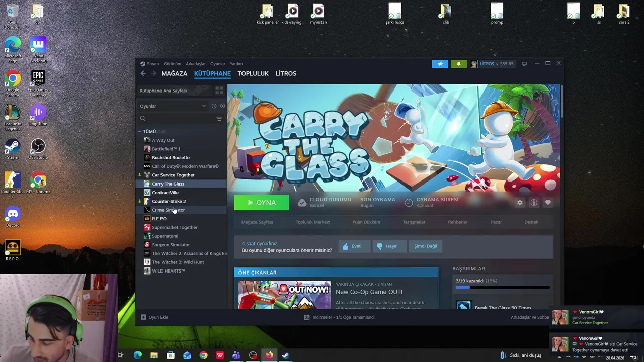Open the achievements progress bar
The image size is (644, 362).
(x=503, y=288)
